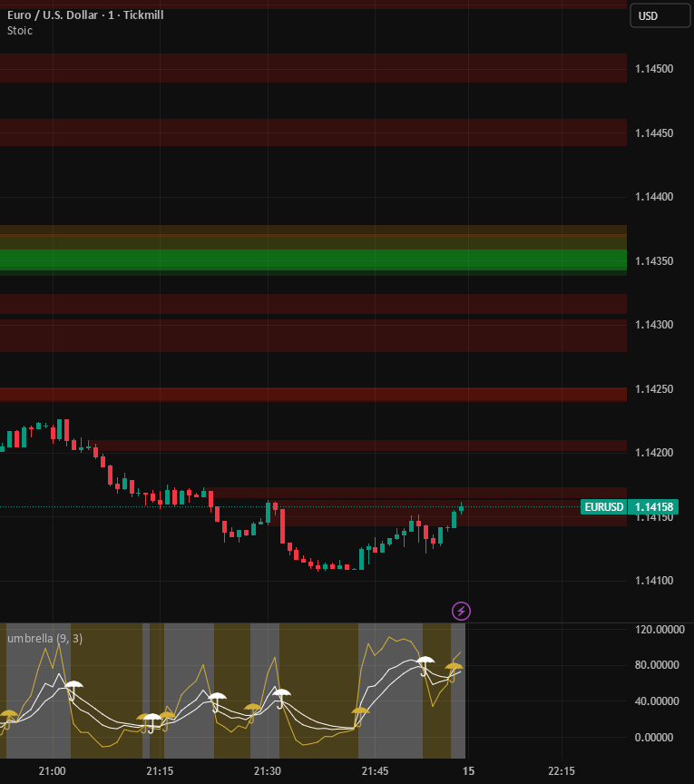
Task: Click the 1.14158 current price label
Action: [x=653, y=507]
